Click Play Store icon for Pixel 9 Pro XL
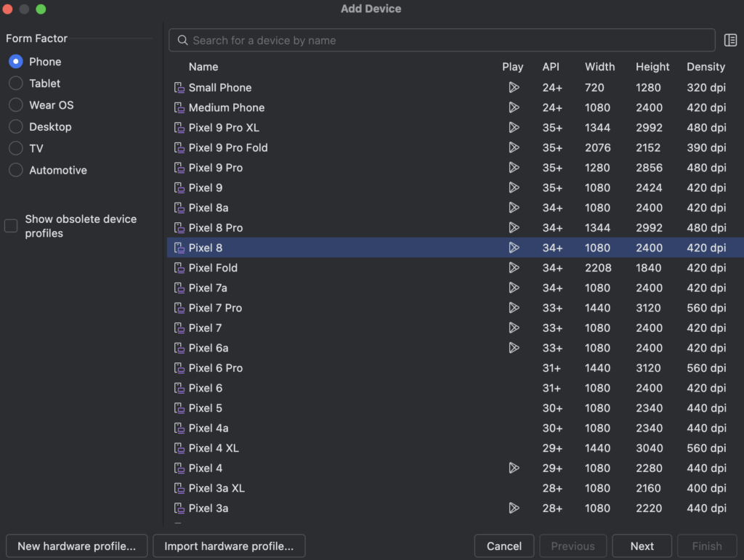 514,128
